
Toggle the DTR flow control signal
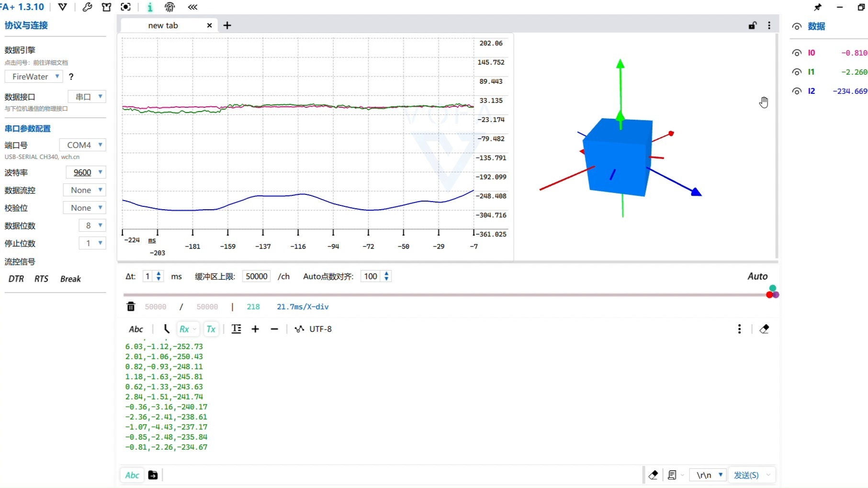[x=16, y=279]
